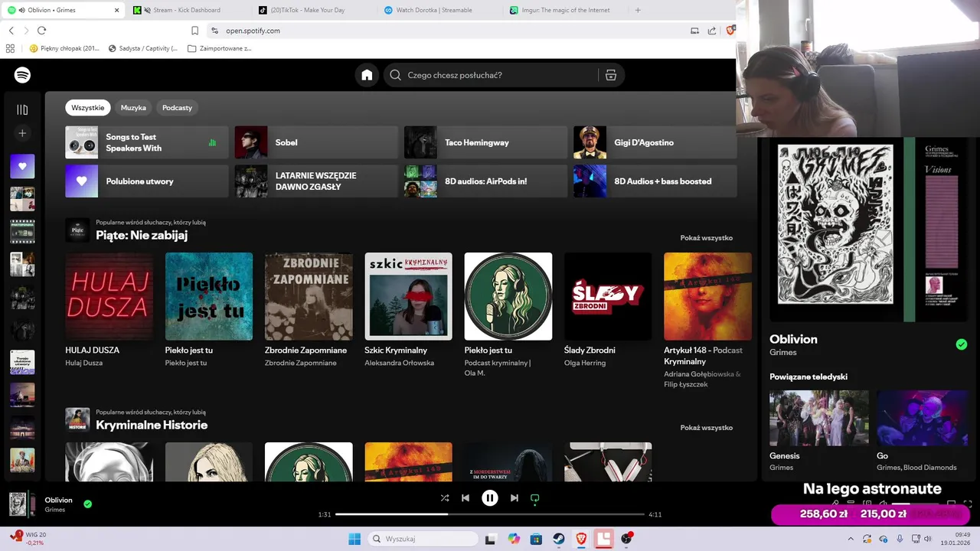Open the Windows Start menu
The image size is (980, 551).
(354, 539)
